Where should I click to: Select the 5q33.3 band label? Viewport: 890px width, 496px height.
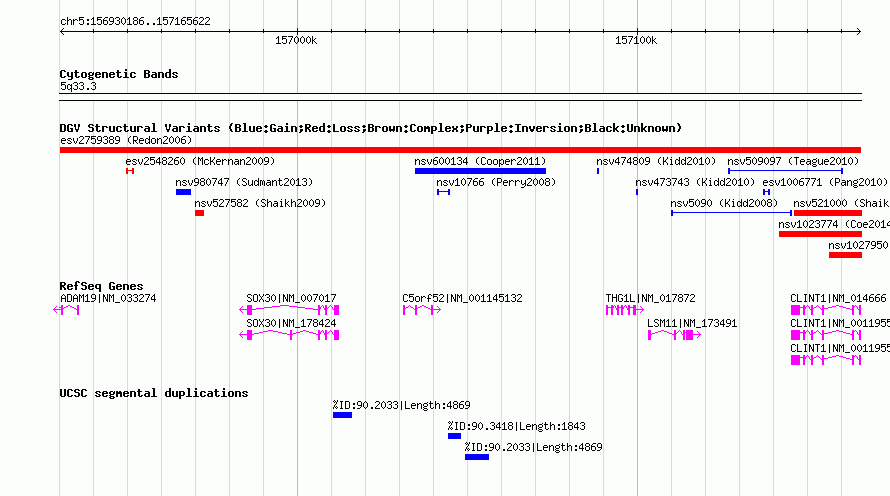click(x=78, y=86)
